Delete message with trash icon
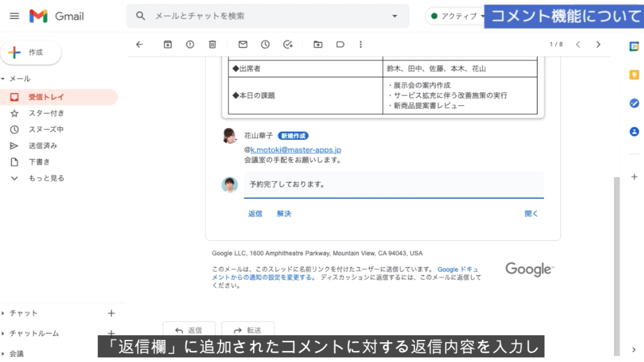 click(212, 44)
